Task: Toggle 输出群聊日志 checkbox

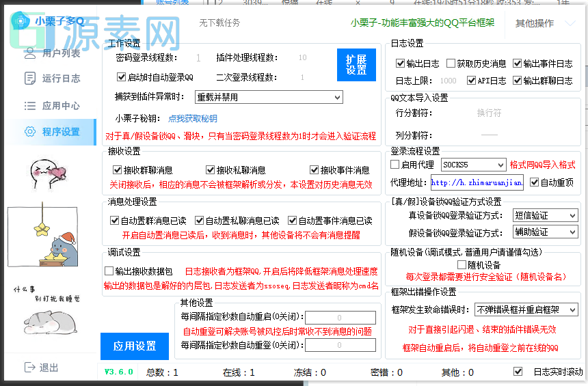Action: pyautogui.click(x=517, y=80)
